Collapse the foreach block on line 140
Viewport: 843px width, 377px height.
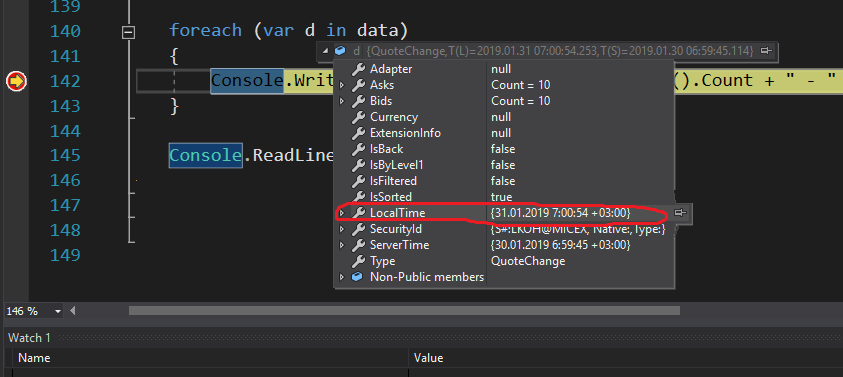(128, 33)
